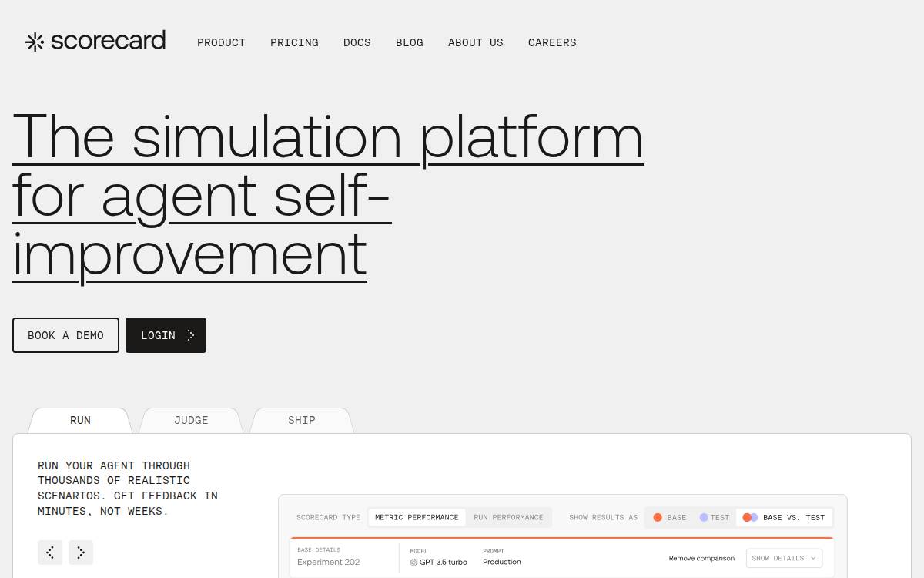Show results as Base
This screenshot has height=578, width=924.
coord(669,517)
